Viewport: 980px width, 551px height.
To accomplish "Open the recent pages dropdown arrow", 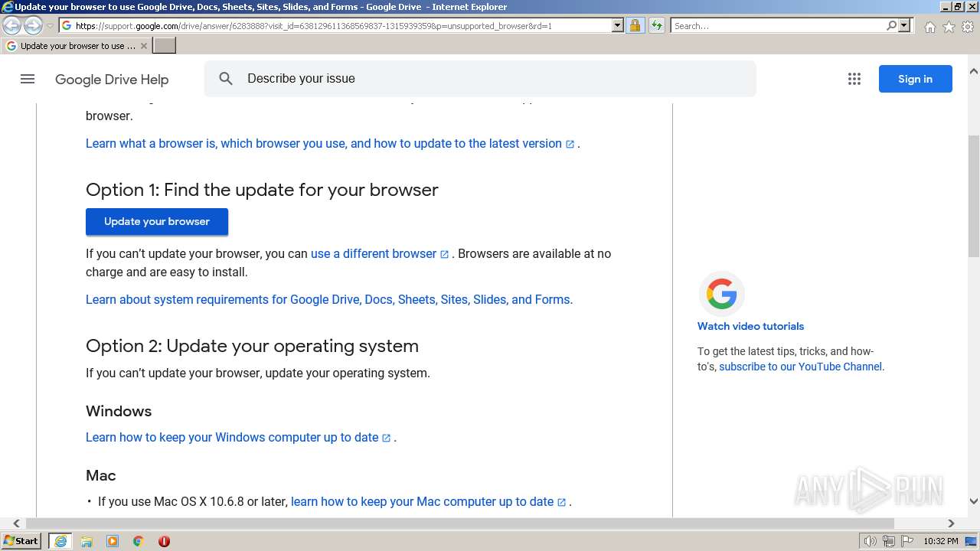I will (x=50, y=26).
